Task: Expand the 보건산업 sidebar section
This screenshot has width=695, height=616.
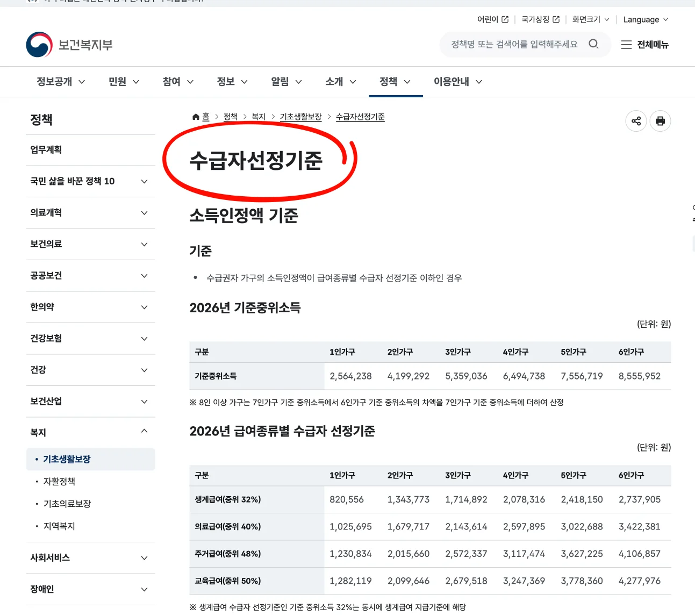Action: (90, 402)
